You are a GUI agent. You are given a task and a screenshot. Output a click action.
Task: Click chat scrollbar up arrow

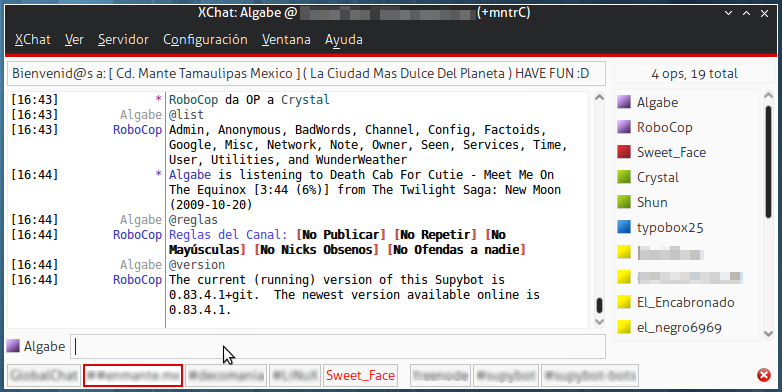[x=599, y=97]
